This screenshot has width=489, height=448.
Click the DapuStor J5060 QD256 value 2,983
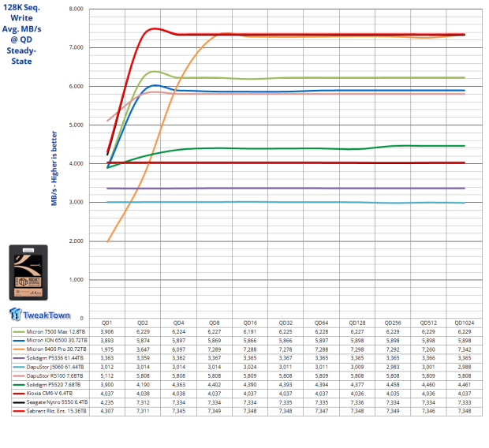(393, 368)
